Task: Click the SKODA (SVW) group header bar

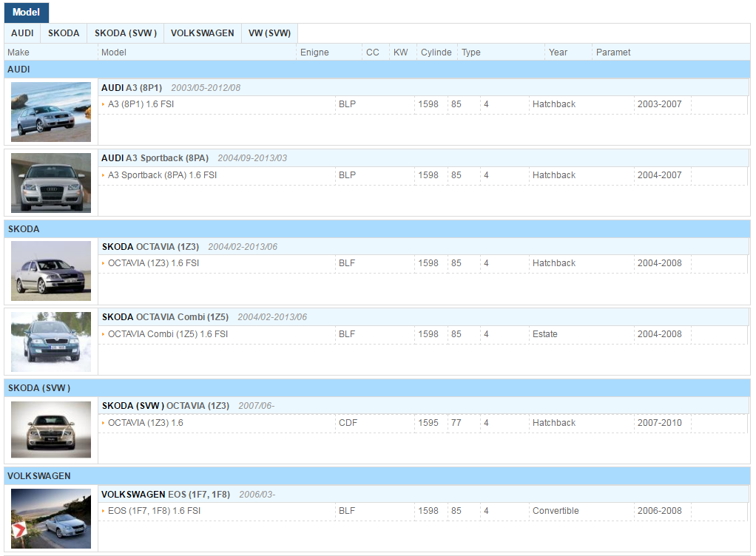Action: (x=377, y=388)
